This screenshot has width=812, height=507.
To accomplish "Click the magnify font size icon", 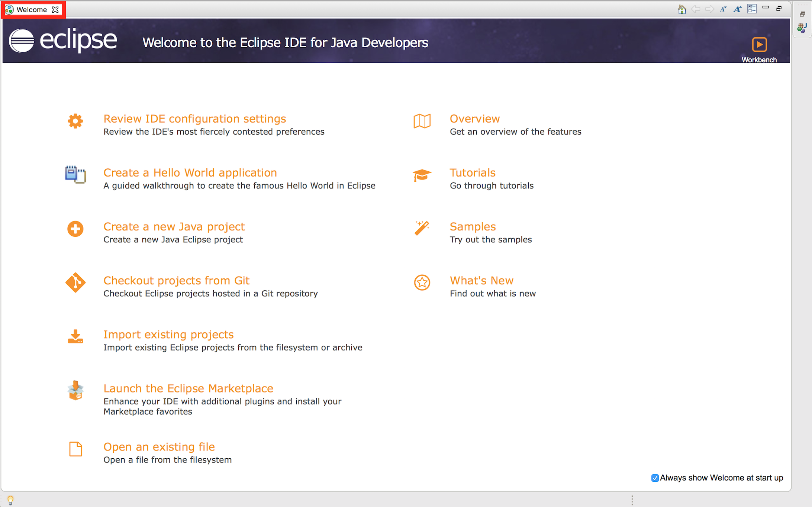I will click(737, 9).
